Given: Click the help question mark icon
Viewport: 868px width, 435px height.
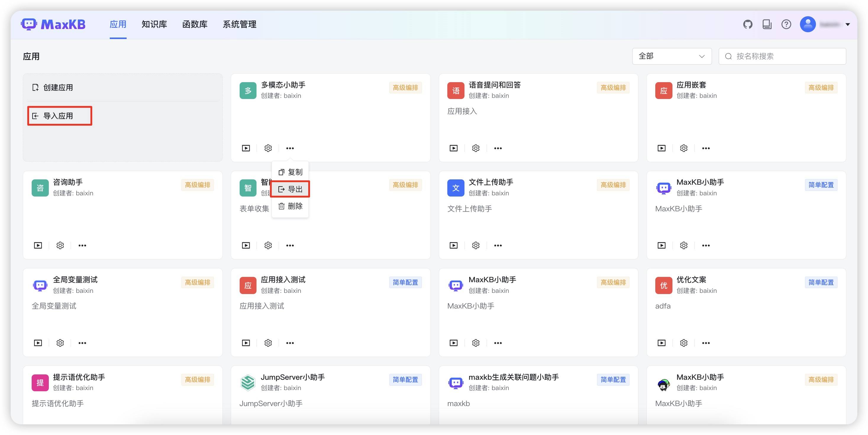Looking at the screenshot, I should click(786, 24).
